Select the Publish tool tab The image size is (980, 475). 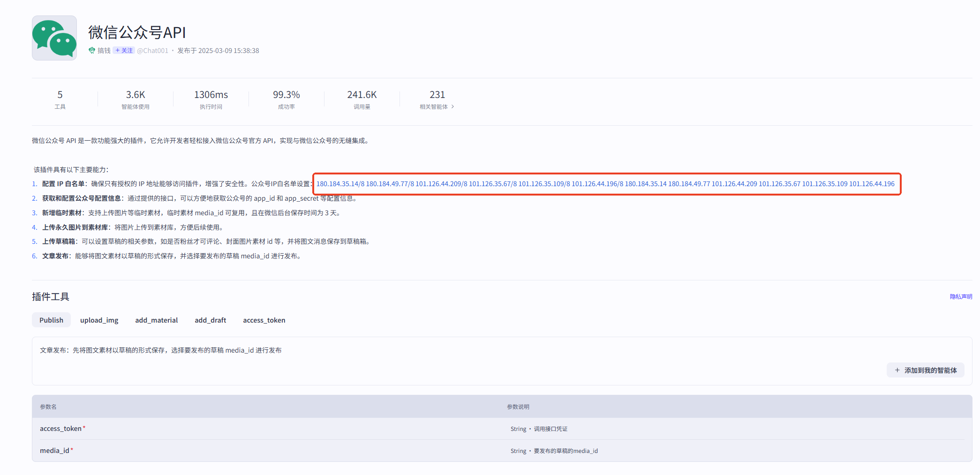pos(51,320)
